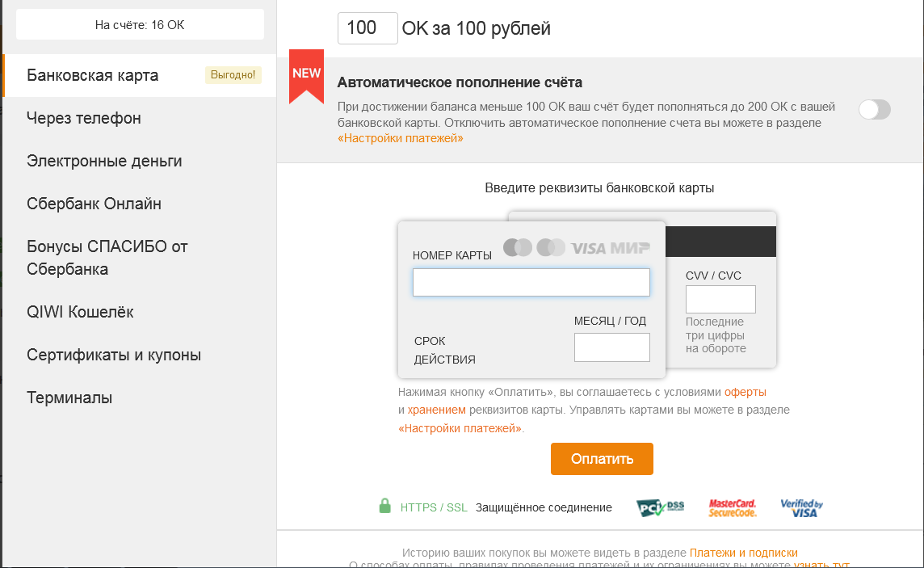This screenshot has height=568, width=924.
Task: Click the second Maestro circles logo
Action: tap(551, 247)
